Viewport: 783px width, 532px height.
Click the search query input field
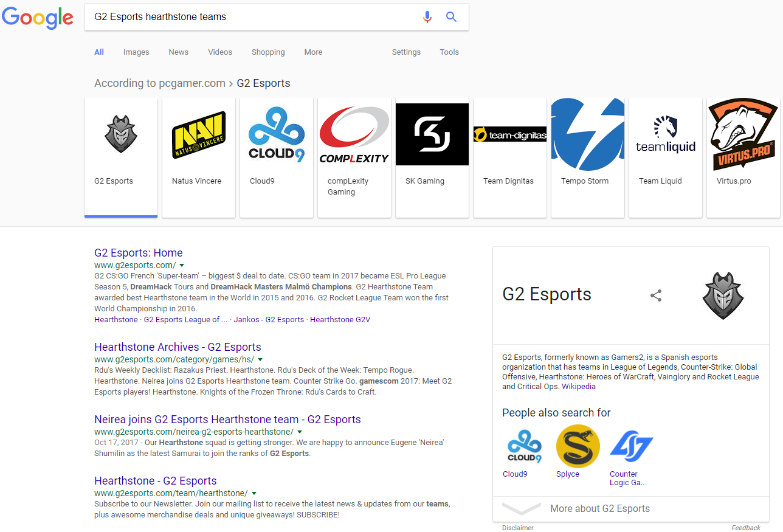click(x=255, y=17)
